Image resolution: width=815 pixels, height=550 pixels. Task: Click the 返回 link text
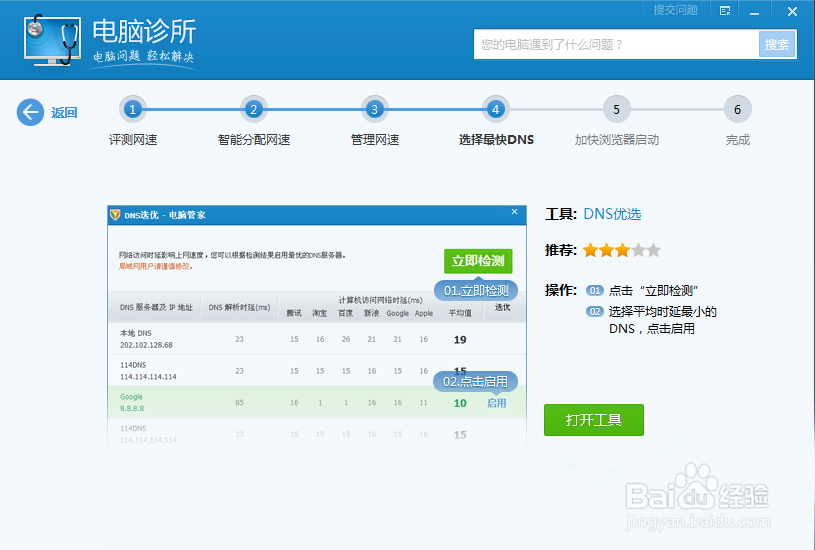pos(64,112)
